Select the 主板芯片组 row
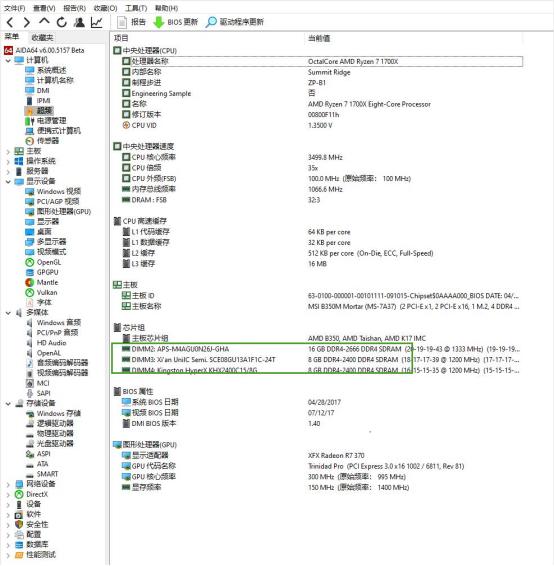Screen dimensions: 554x566 pyautogui.click(x=322, y=339)
